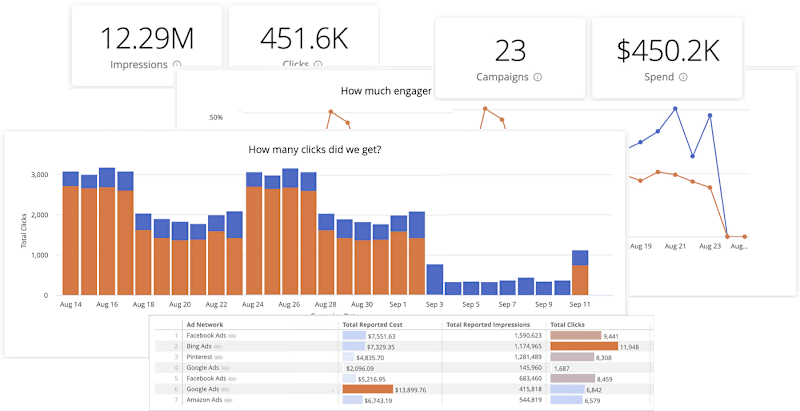
Task: Click the 8,459 clicks value
Action: coord(605,379)
